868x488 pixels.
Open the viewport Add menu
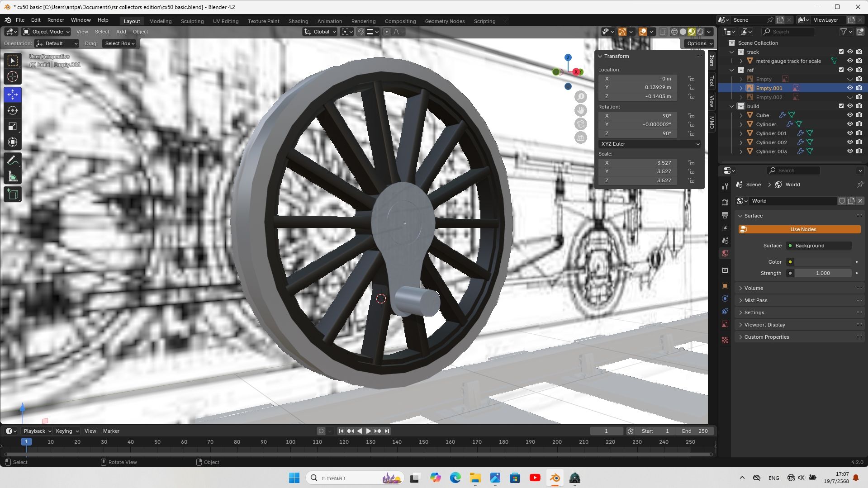(121, 32)
